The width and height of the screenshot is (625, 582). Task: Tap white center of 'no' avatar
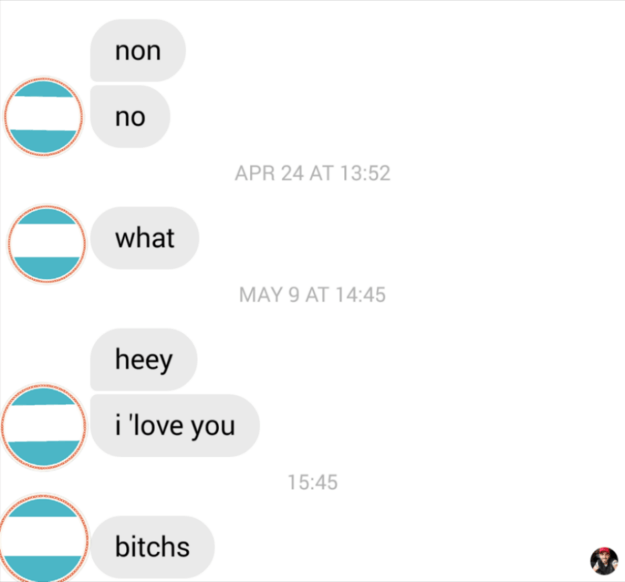43,114
